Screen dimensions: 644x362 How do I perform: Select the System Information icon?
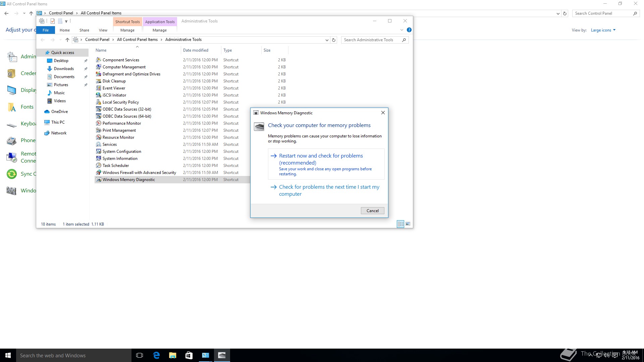(x=98, y=158)
